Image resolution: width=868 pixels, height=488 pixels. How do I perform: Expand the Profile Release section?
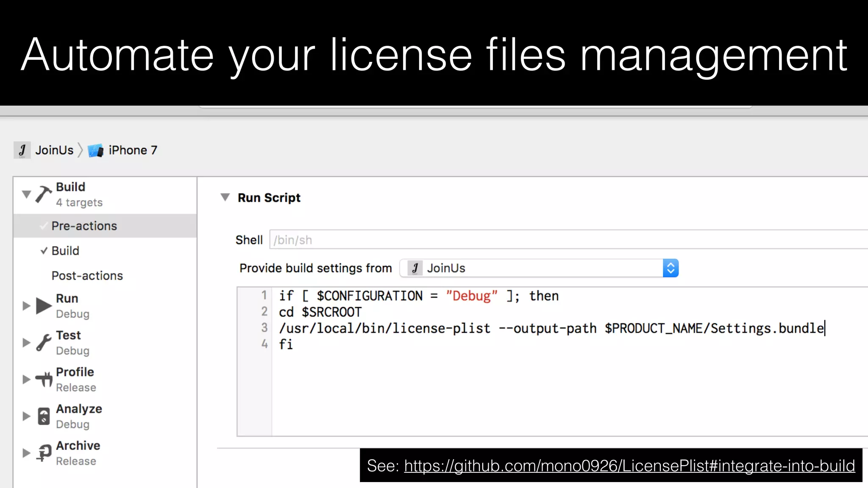tap(26, 379)
